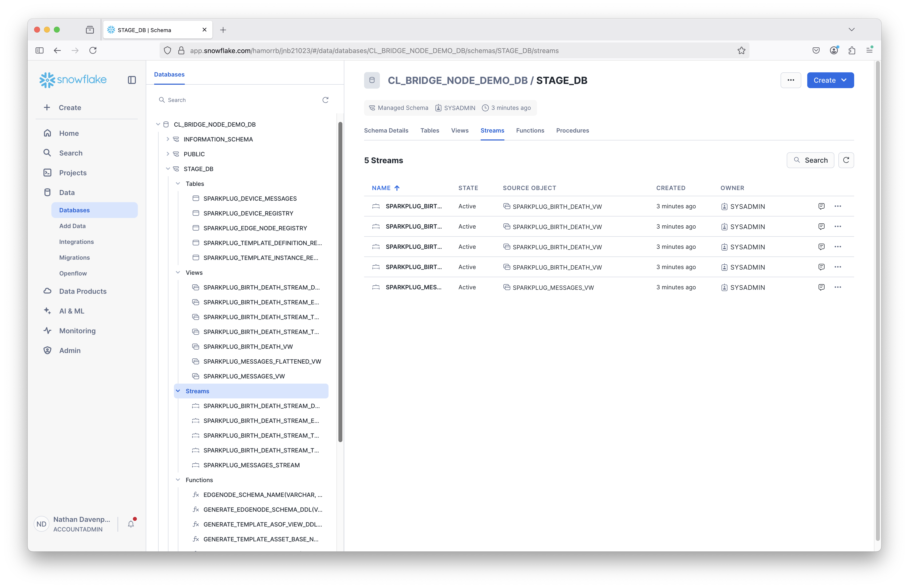This screenshot has width=909, height=588.
Task: Click the Snowflake logo
Action: (x=73, y=80)
